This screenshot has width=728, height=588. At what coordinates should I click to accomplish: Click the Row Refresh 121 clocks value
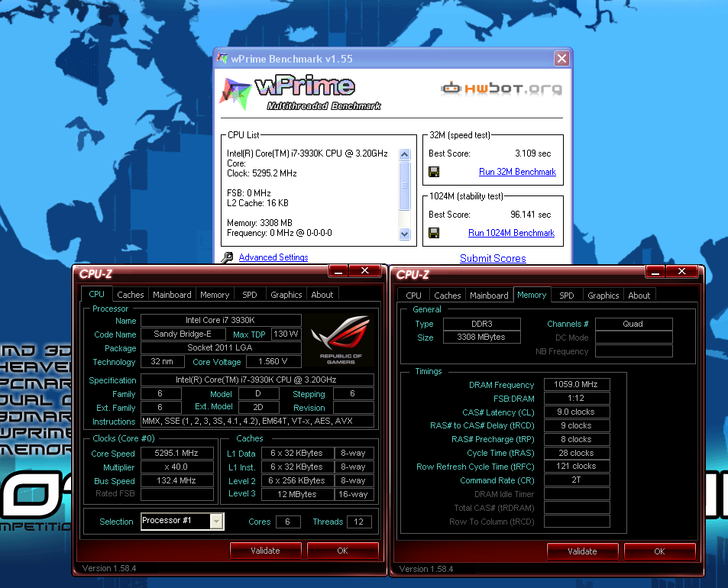click(x=577, y=467)
